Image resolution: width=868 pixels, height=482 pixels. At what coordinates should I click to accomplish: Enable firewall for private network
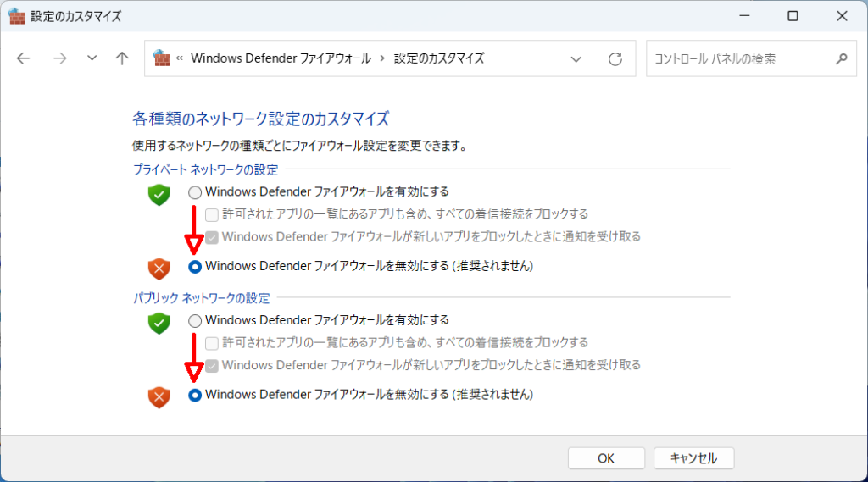tap(195, 192)
